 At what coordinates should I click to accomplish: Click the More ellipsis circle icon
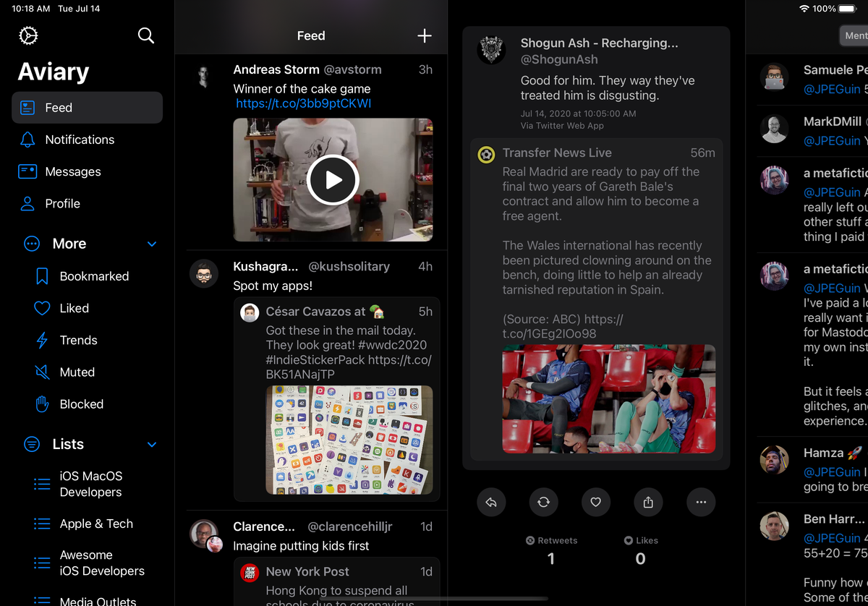pos(32,244)
